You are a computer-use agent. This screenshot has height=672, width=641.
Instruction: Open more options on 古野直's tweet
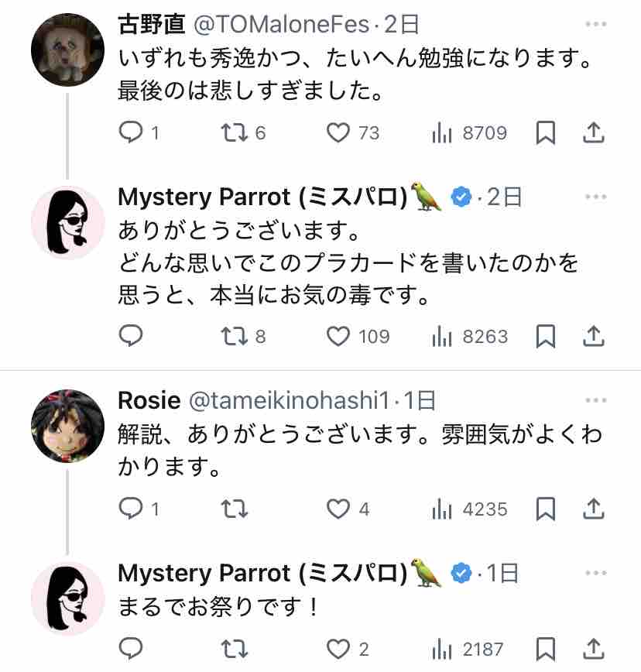[x=595, y=24]
